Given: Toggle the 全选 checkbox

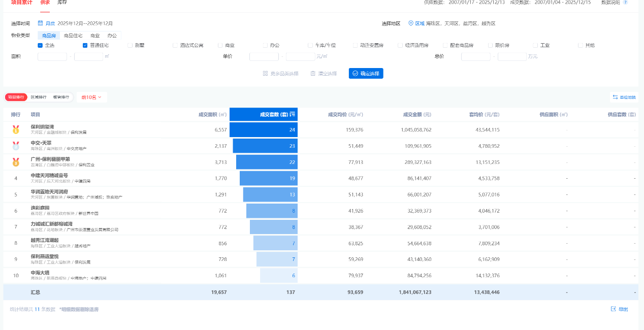Looking at the screenshot, I should pos(40,45).
